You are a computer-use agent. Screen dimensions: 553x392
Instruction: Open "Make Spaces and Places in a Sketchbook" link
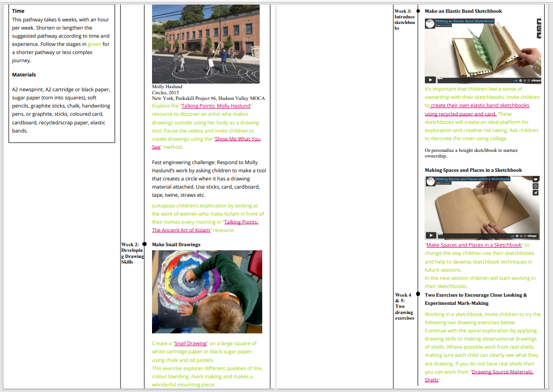pos(474,245)
